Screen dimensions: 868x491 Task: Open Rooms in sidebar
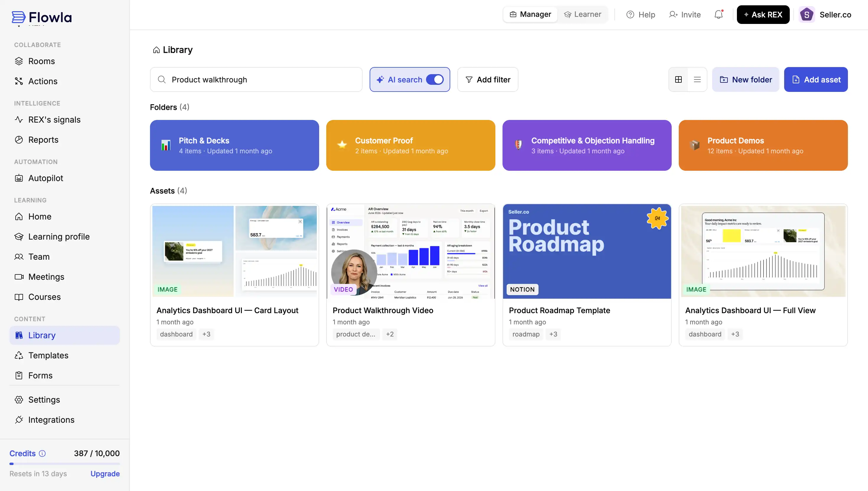[65, 61]
